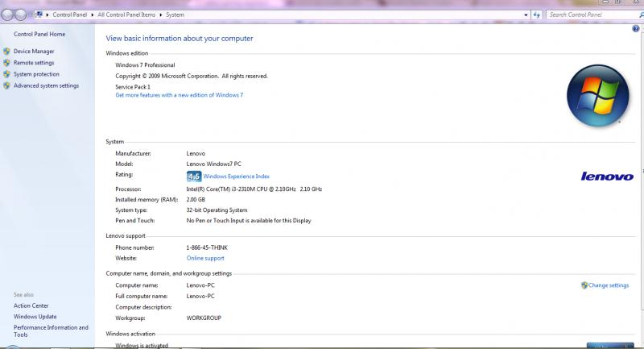Open Lenovo Online support link
Viewport: 644px width, 349px height.
pos(205,258)
